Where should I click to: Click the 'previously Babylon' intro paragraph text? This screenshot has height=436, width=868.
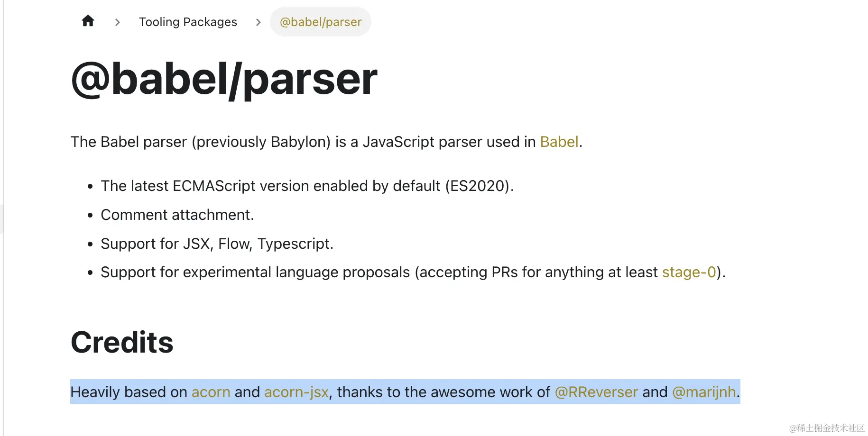point(326,142)
